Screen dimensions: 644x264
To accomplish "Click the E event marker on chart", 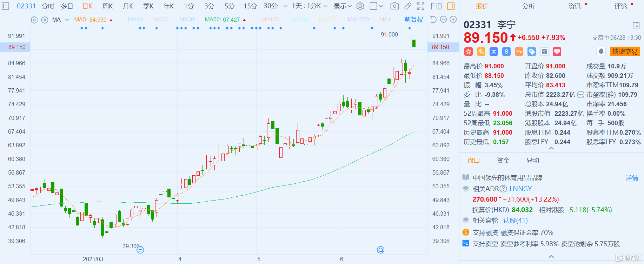I will click(140, 250).
